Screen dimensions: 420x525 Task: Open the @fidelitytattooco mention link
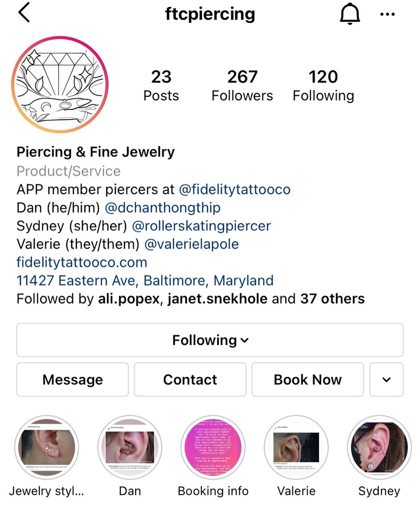pos(235,190)
